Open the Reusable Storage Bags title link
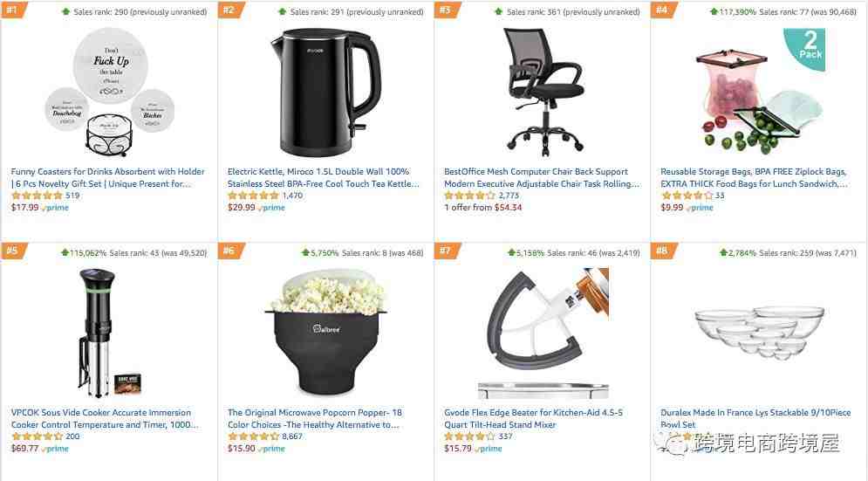The width and height of the screenshot is (868, 481). [754, 177]
